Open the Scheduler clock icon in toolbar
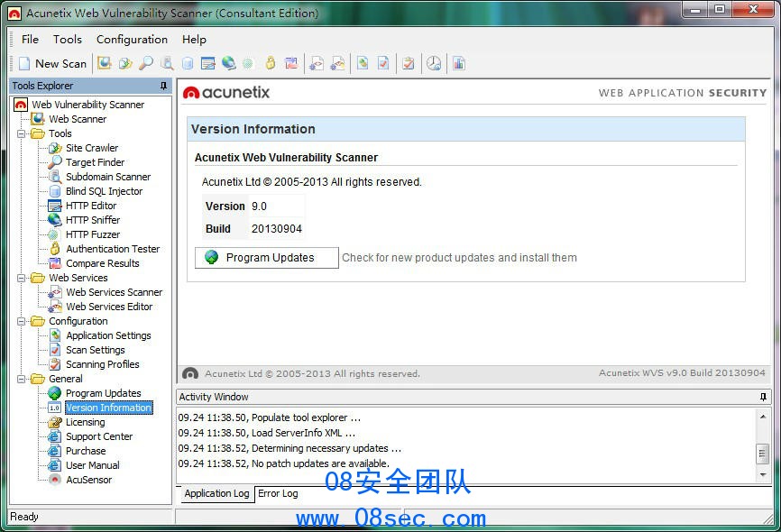Image resolution: width=781 pixels, height=532 pixels. coord(434,63)
